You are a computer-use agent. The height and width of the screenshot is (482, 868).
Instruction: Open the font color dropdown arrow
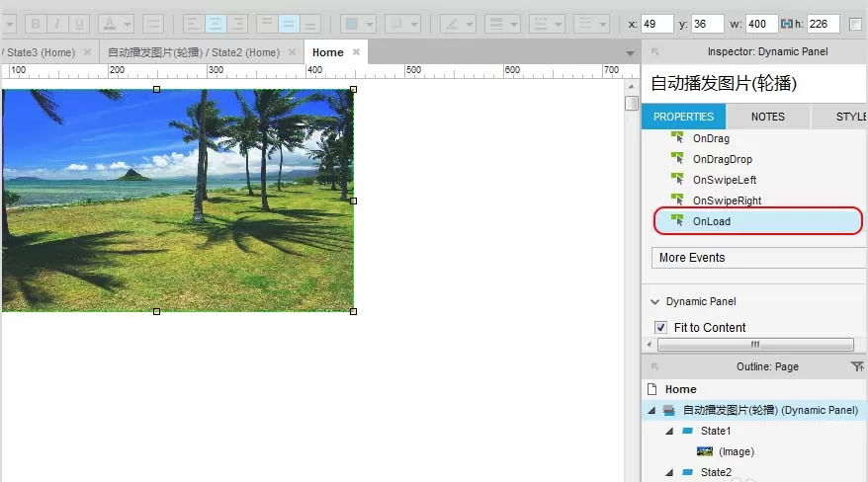click(128, 24)
